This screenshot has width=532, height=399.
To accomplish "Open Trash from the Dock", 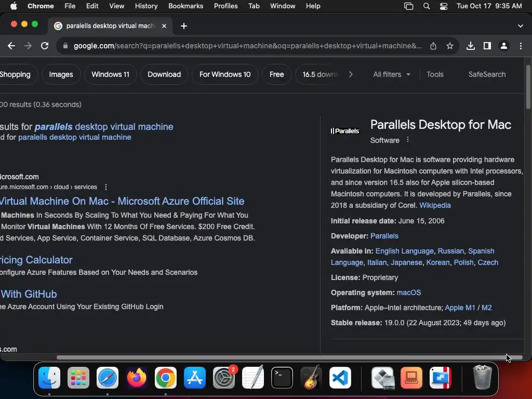I will tap(482, 377).
